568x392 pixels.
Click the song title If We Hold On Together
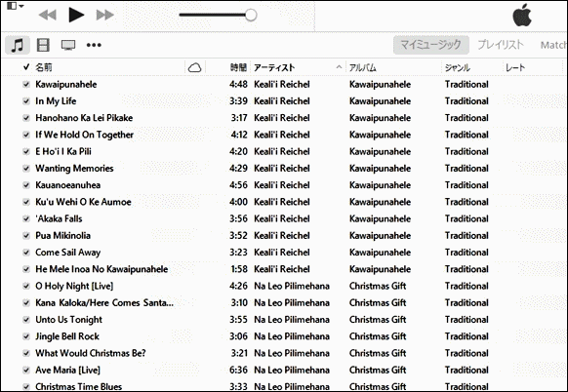pyautogui.click(x=84, y=135)
